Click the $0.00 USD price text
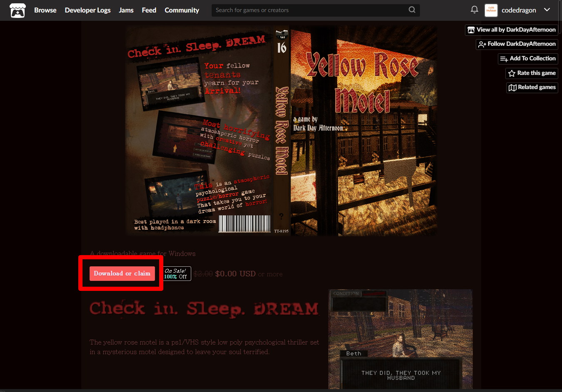Viewport: 562px width, 392px height. point(235,274)
